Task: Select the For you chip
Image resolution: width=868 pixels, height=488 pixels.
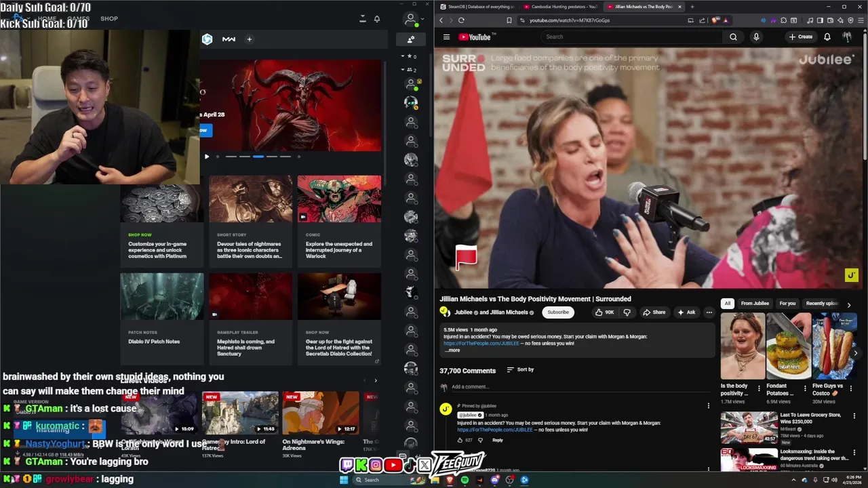Action: coord(787,304)
